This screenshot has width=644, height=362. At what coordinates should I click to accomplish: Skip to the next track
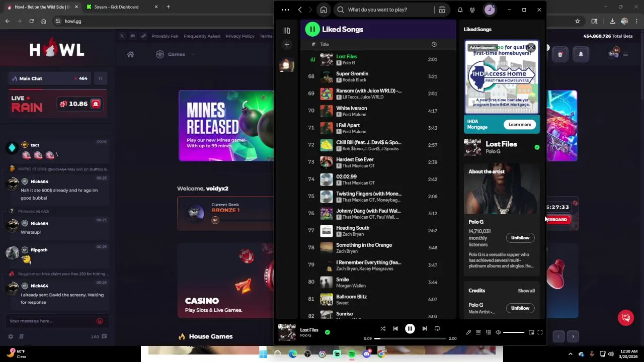[425, 329]
